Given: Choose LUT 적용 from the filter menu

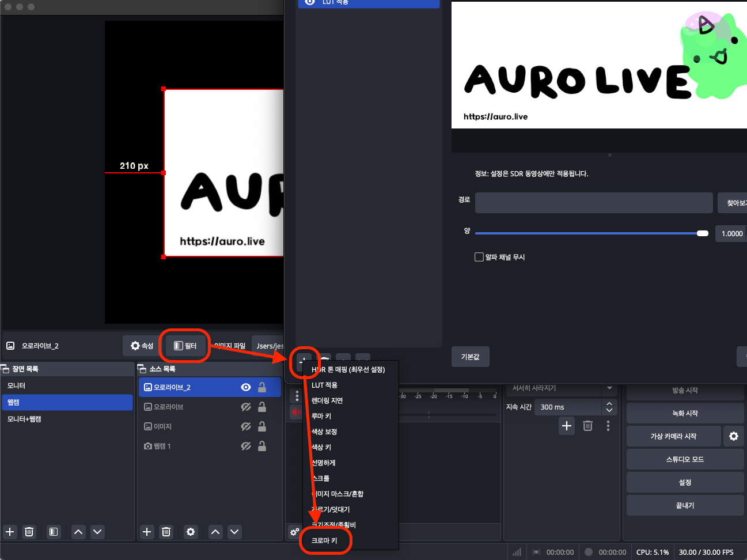Looking at the screenshot, I should click(352, 385).
